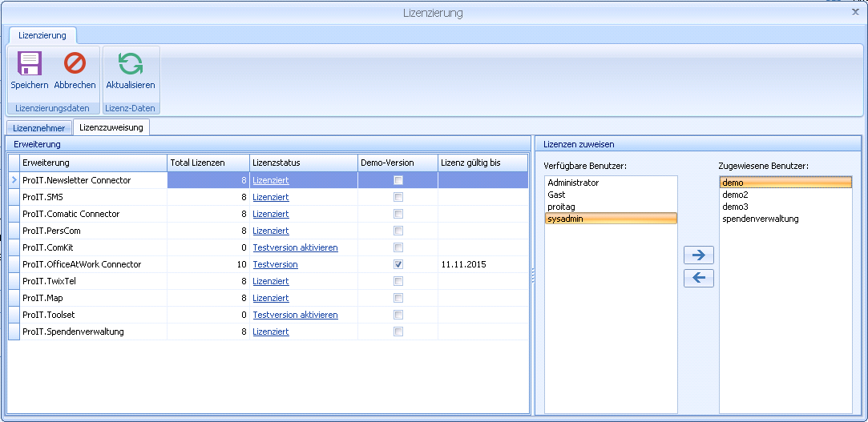Click Testversion aktivieren link for ProIT.Toolset
Image resolution: width=868 pixels, height=422 pixels.
295,315
